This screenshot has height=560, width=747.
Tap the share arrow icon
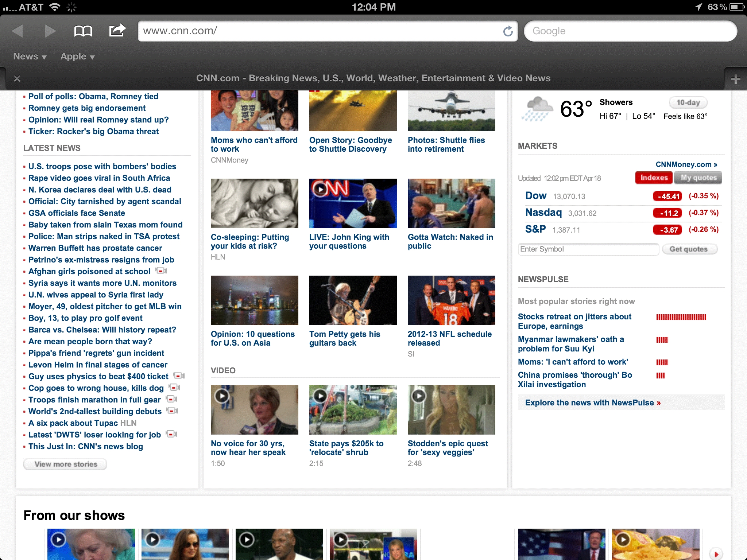[117, 31]
